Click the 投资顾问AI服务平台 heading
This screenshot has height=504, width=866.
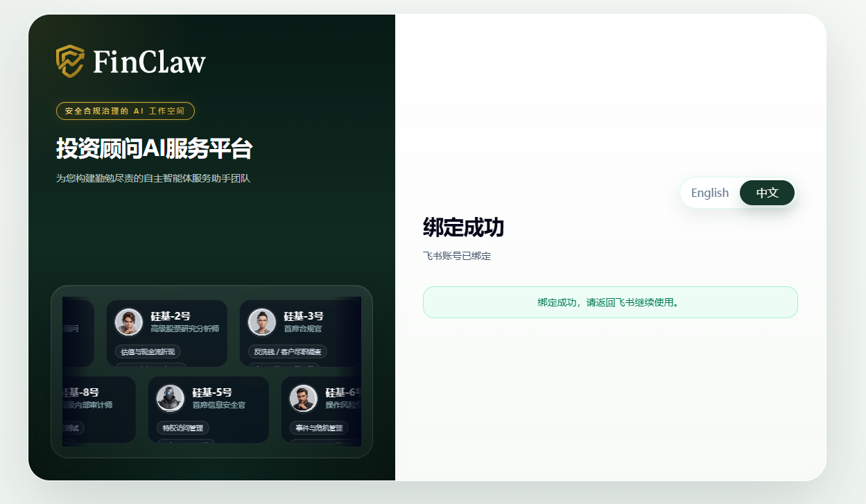point(154,149)
